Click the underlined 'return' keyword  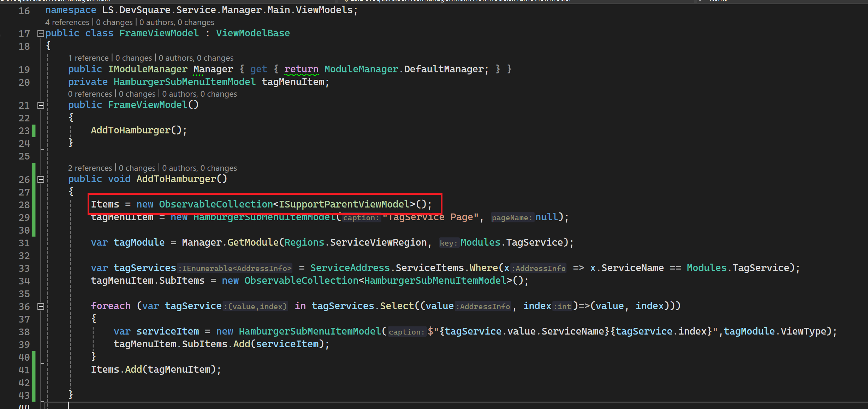pos(301,69)
